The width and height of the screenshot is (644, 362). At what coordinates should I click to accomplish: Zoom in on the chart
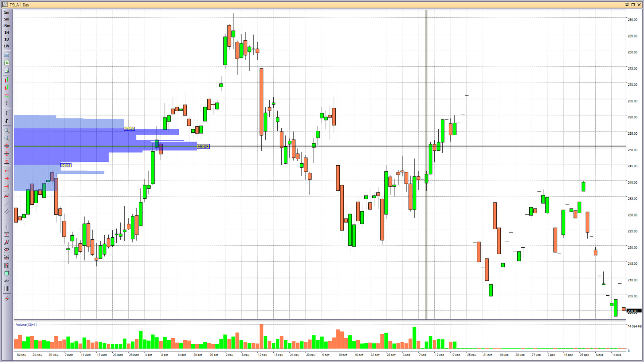(6, 130)
